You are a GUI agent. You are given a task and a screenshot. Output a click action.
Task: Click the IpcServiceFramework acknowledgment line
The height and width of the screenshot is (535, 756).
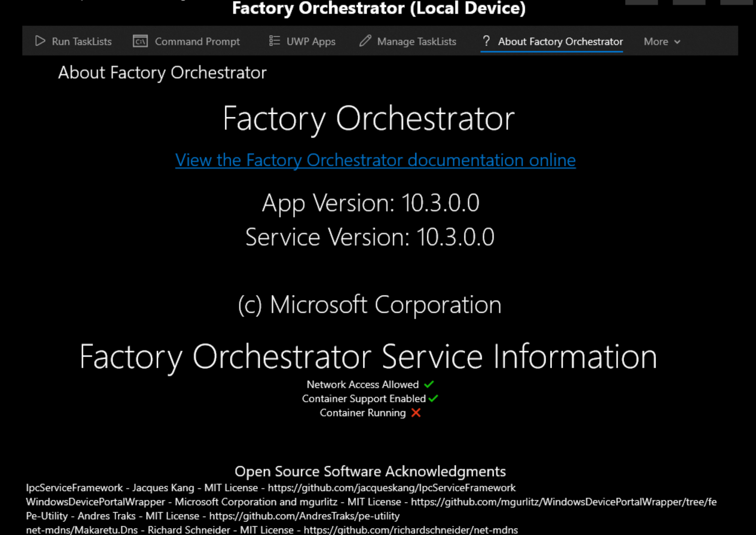[270, 487]
